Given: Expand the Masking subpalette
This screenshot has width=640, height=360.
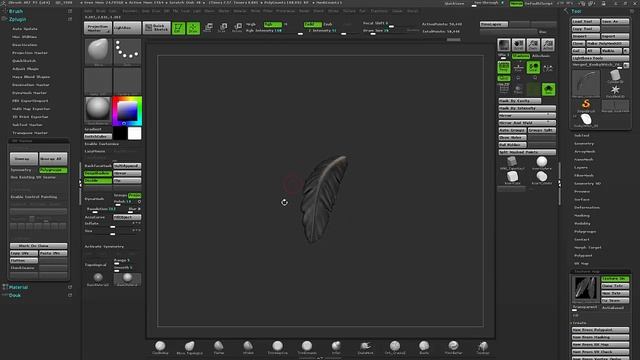Looking at the screenshot, I should coord(582,216).
